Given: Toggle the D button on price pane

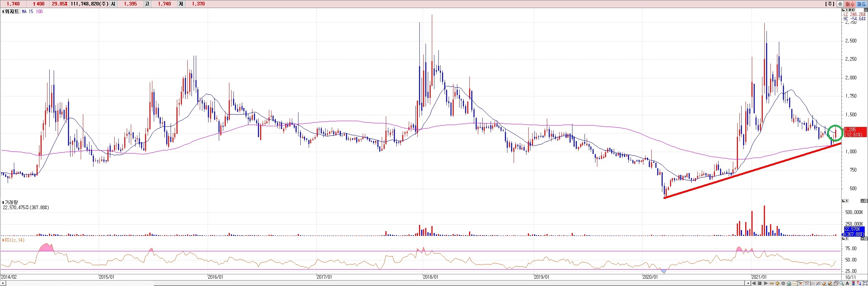Looking at the screenshot, I should pos(853,10).
